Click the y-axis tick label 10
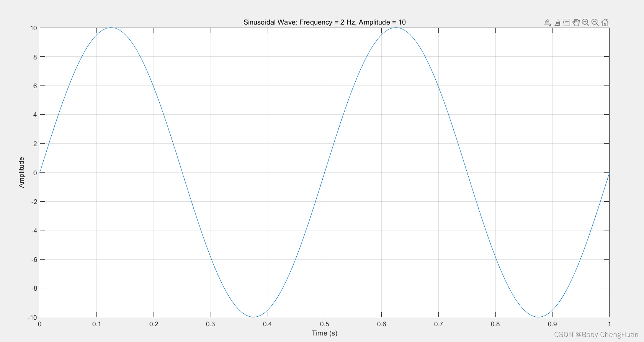This screenshot has width=644, height=342. click(34, 28)
